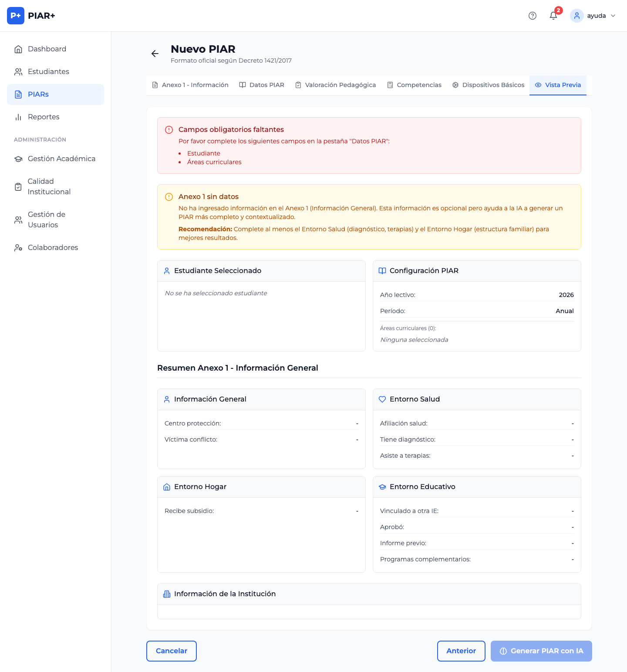Screen dimensions: 627x672
Task: Click the Gestión Académica graduation cap icon
Action: tap(18, 159)
